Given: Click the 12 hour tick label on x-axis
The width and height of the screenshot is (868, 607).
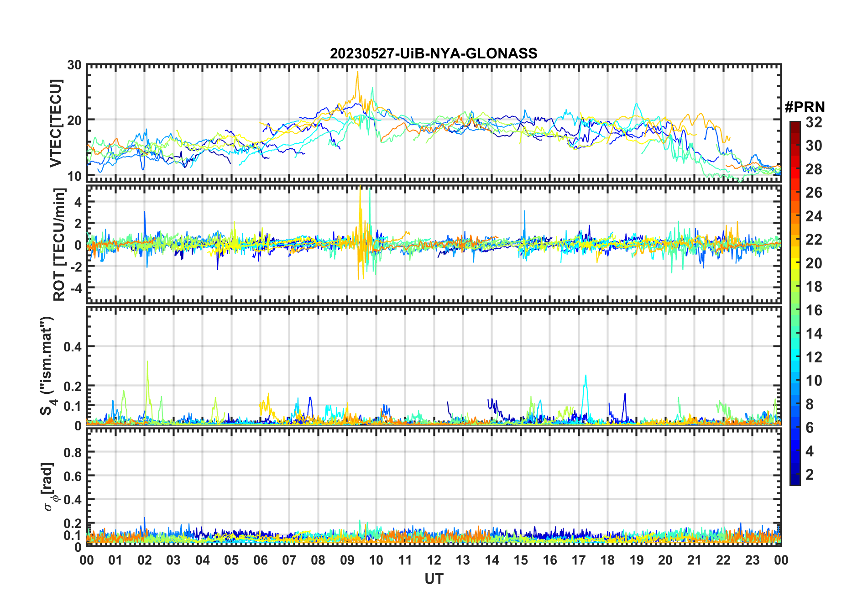Looking at the screenshot, I should 434,560.
